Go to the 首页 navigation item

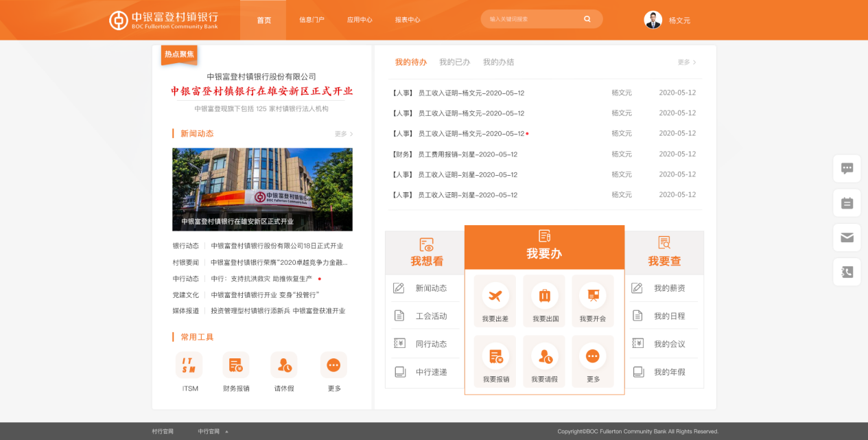(x=264, y=20)
